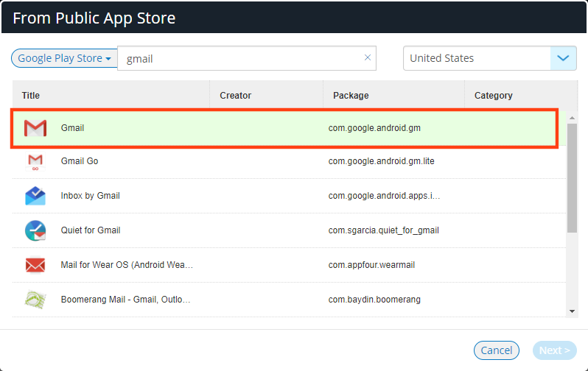Click the Inbox by Gmail app icon

click(x=35, y=196)
